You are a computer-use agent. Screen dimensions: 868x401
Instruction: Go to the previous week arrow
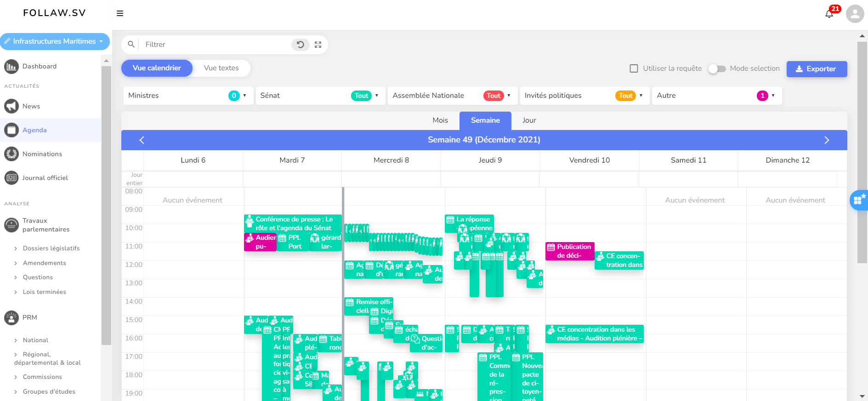(142, 140)
